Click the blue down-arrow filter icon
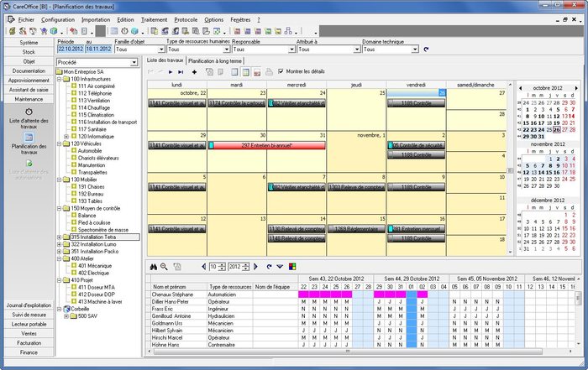 coord(280,267)
